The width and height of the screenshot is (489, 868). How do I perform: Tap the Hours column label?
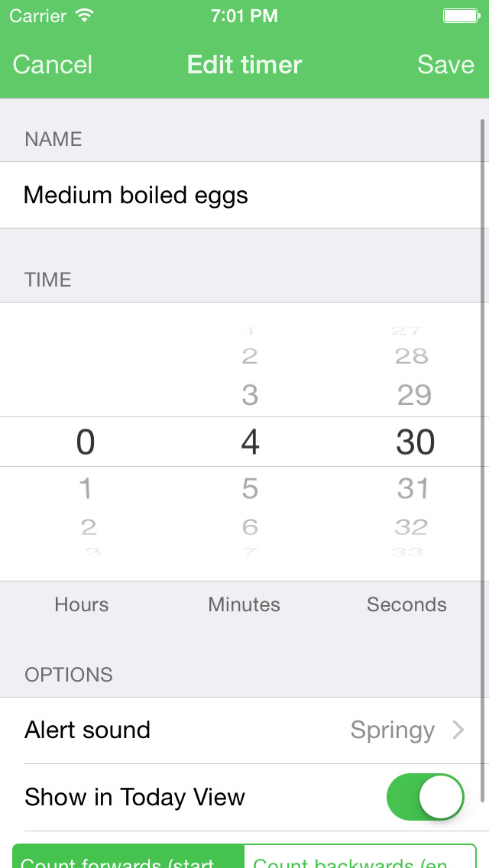(81, 604)
